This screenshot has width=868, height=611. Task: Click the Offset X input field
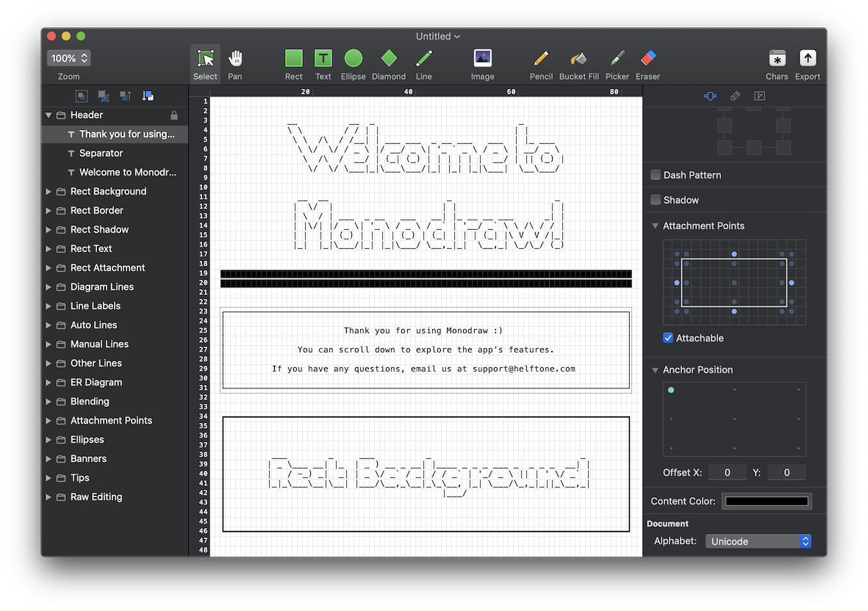(x=727, y=473)
